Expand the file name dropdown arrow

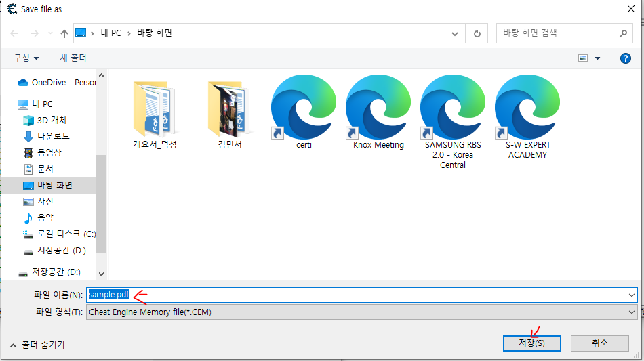tap(631, 295)
